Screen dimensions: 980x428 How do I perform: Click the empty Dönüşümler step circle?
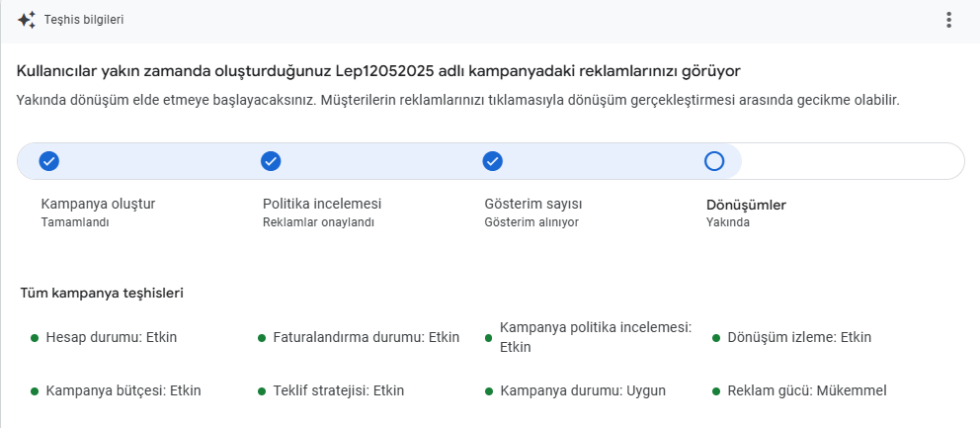(x=713, y=161)
